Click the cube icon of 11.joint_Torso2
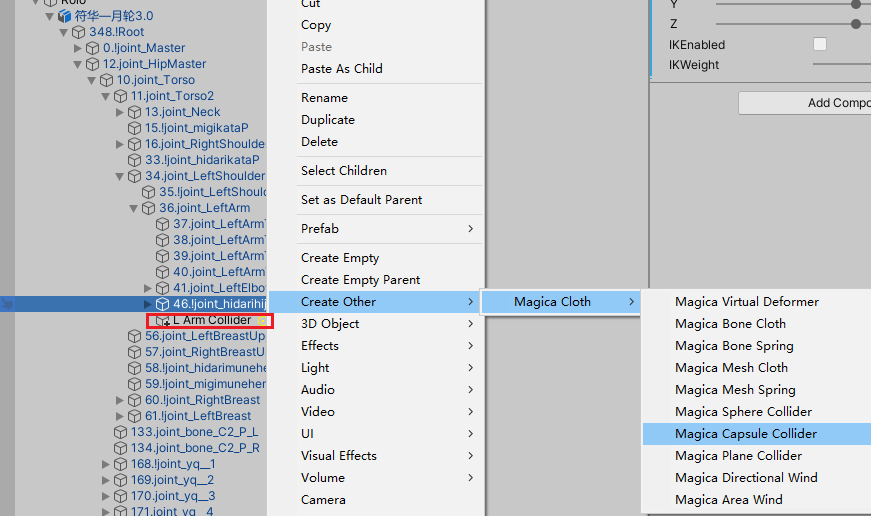871x516 pixels. tap(121, 96)
